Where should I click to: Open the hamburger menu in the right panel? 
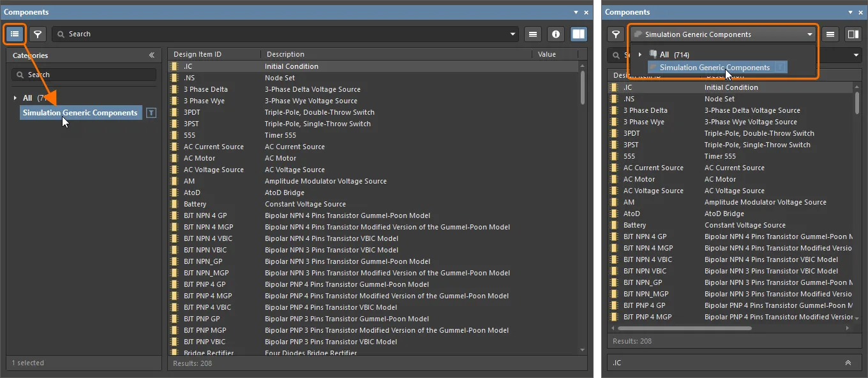(x=830, y=34)
